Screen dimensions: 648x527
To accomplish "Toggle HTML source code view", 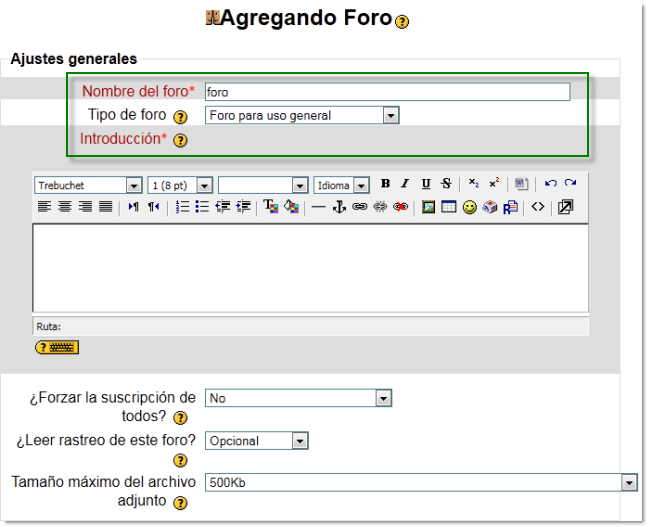I will (538, 207).
